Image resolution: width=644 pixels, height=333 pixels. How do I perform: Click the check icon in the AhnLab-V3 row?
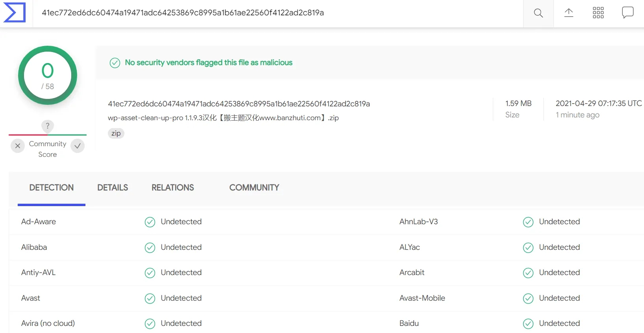(528, 222)
